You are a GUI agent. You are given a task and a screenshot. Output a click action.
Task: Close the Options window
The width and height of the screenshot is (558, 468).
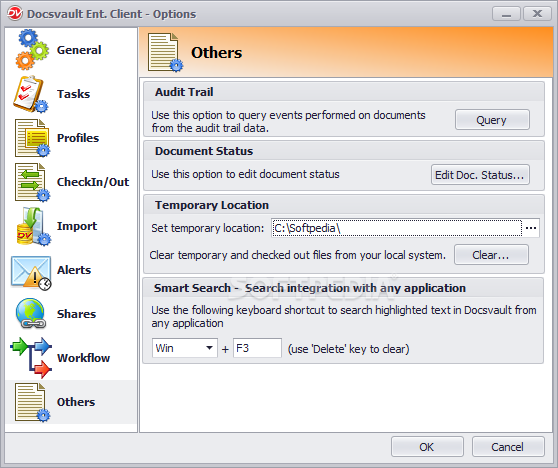pos(537,14)
